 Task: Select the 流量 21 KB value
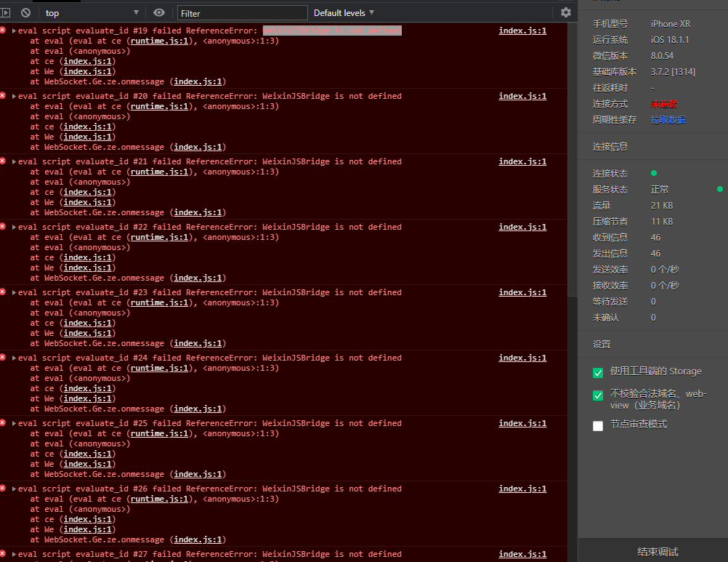point(662,206)
